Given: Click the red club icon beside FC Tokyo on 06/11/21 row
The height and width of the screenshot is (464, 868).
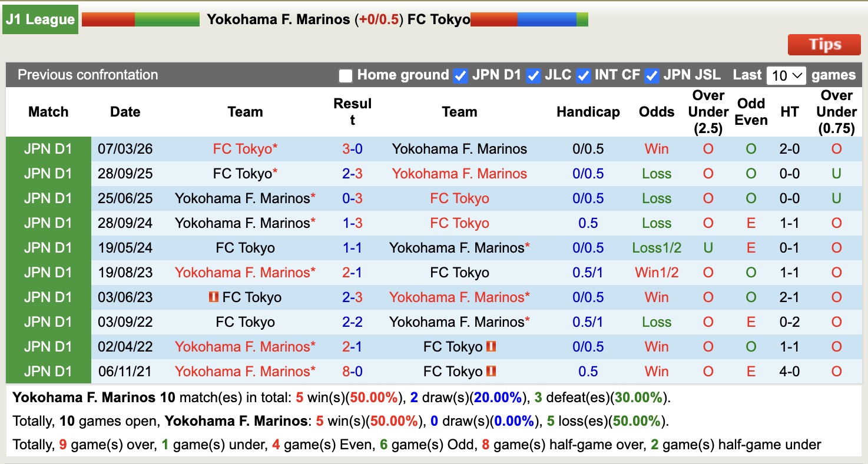Looking at the screenshot, I should (x=491, y=372).
